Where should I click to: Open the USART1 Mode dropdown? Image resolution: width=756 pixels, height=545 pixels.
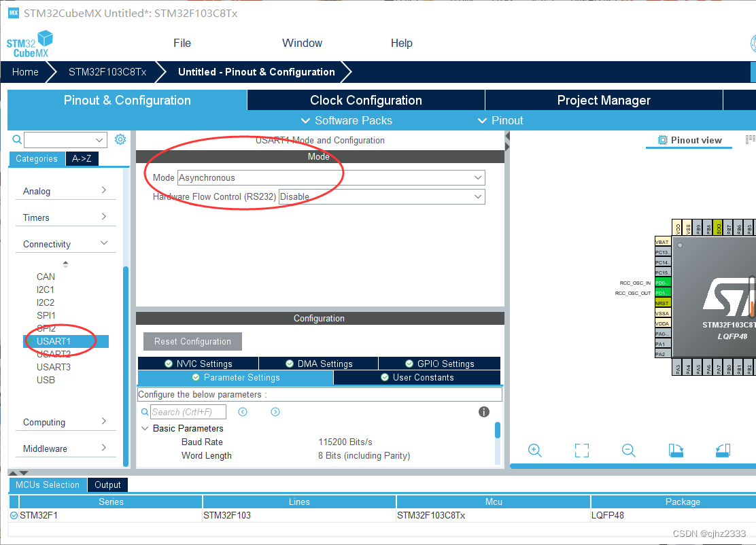coord(331,178)
